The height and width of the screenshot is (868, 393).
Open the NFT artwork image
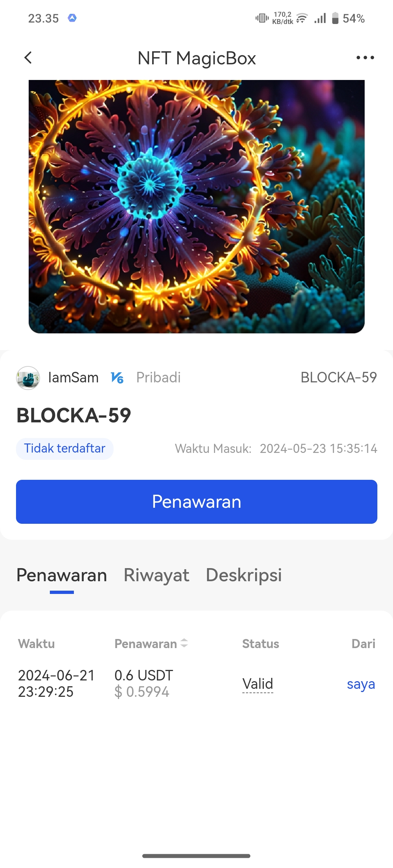[x=196, y=206]
